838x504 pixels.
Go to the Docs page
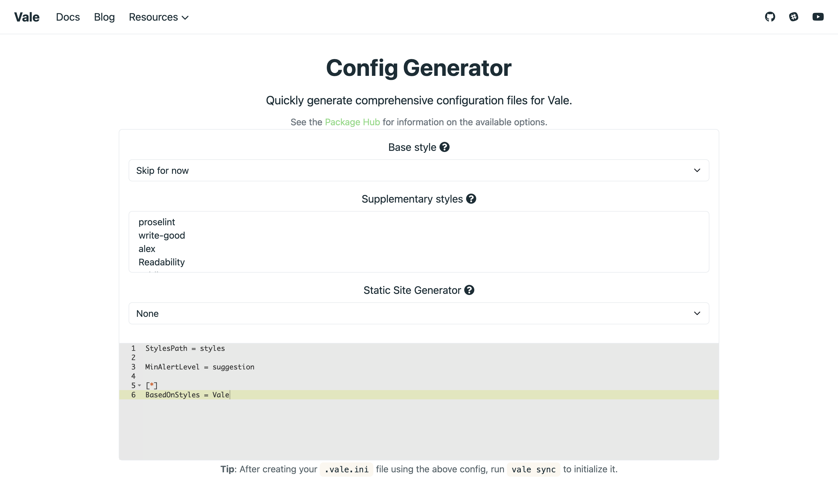point(68,17)
